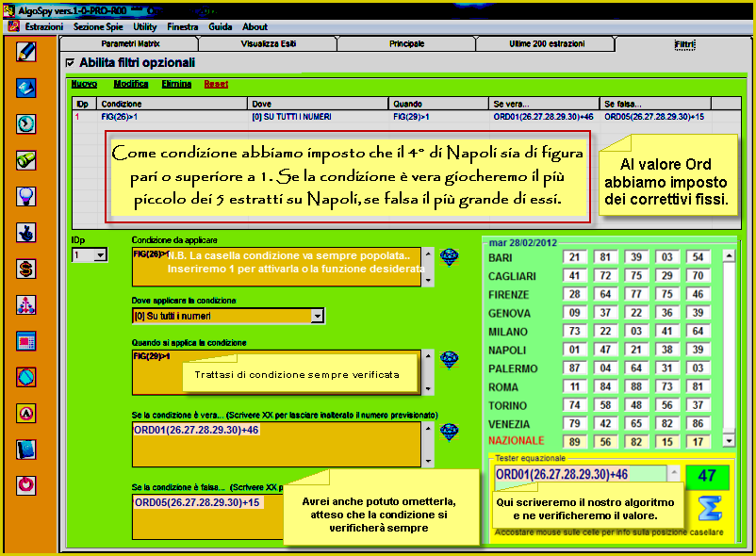Open the crossed-fingers hand sidebar icon
756x556 pixels.
[26, 232]
